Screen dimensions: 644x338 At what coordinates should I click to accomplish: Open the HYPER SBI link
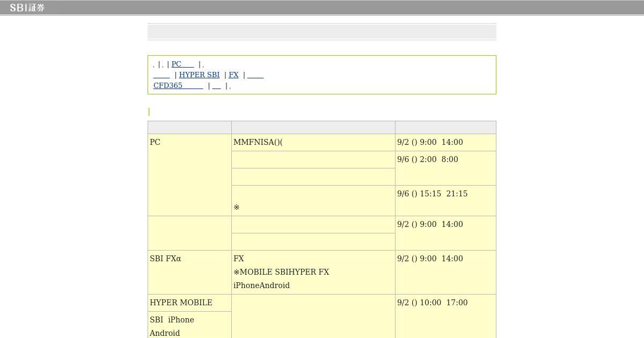click(199, 75)
